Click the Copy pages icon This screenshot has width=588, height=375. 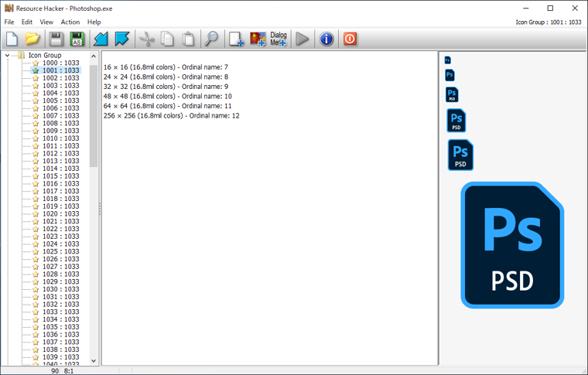point(167,39)
